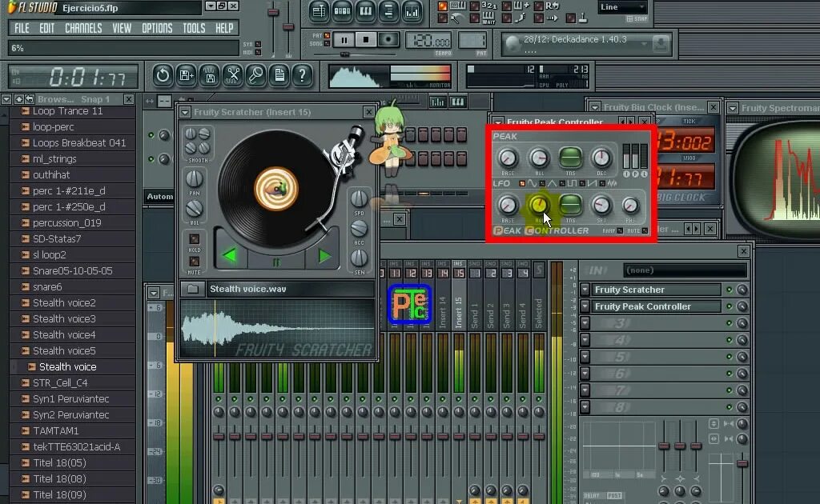This screenshot has height=504, width=820.
Task: Click the render to audio file icon
Action: (210, 76)
